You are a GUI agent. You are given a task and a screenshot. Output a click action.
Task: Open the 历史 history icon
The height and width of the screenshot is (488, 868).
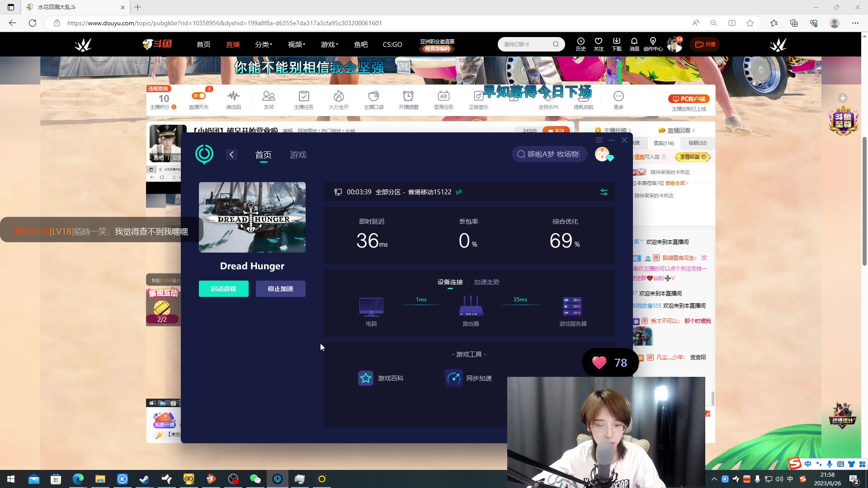pos(581,44)
